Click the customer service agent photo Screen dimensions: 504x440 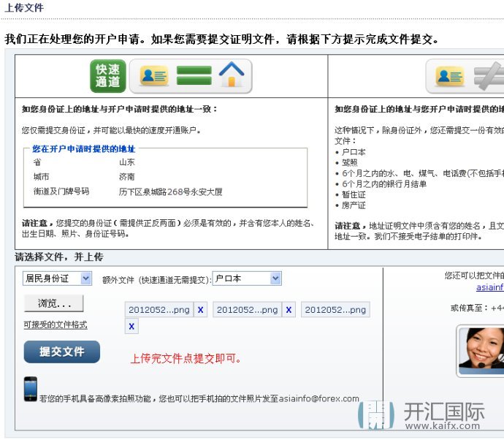point(480,350)
